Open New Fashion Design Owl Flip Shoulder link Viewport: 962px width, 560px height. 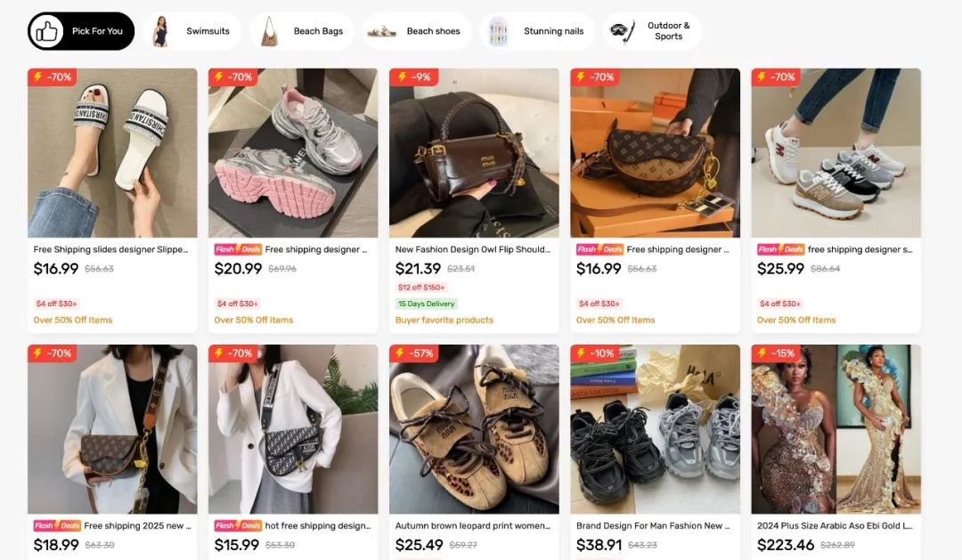click(472, 250)
